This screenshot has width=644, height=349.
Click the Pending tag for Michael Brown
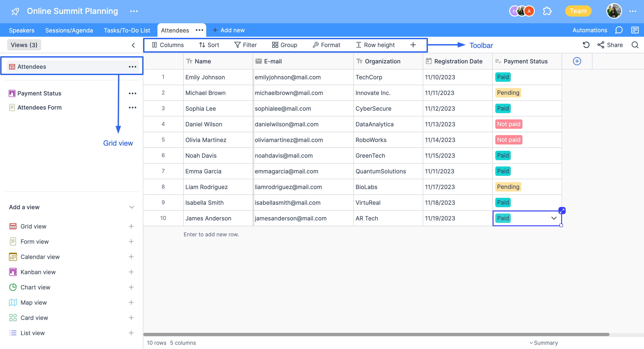click(x=508, y=93)
